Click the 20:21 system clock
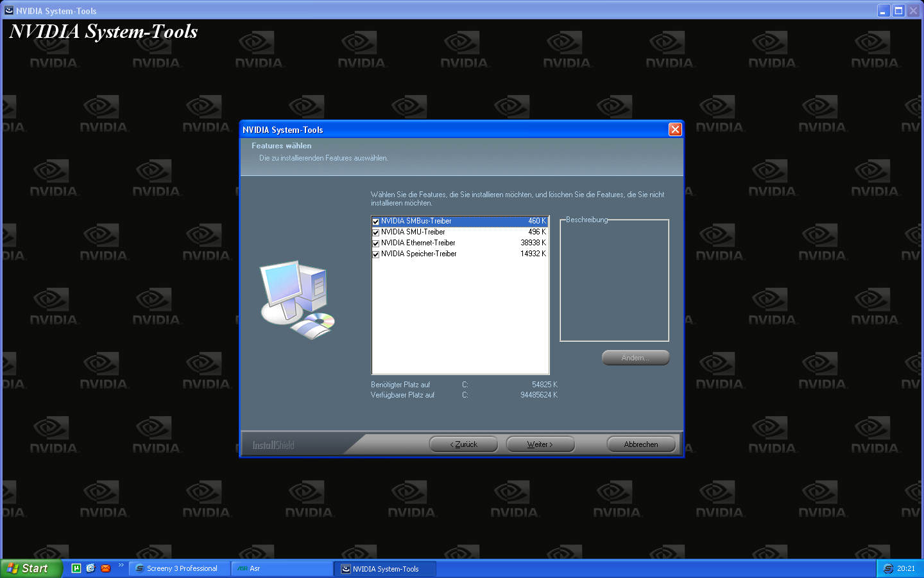This screenshot has width=924, height=578. (906, 568)
